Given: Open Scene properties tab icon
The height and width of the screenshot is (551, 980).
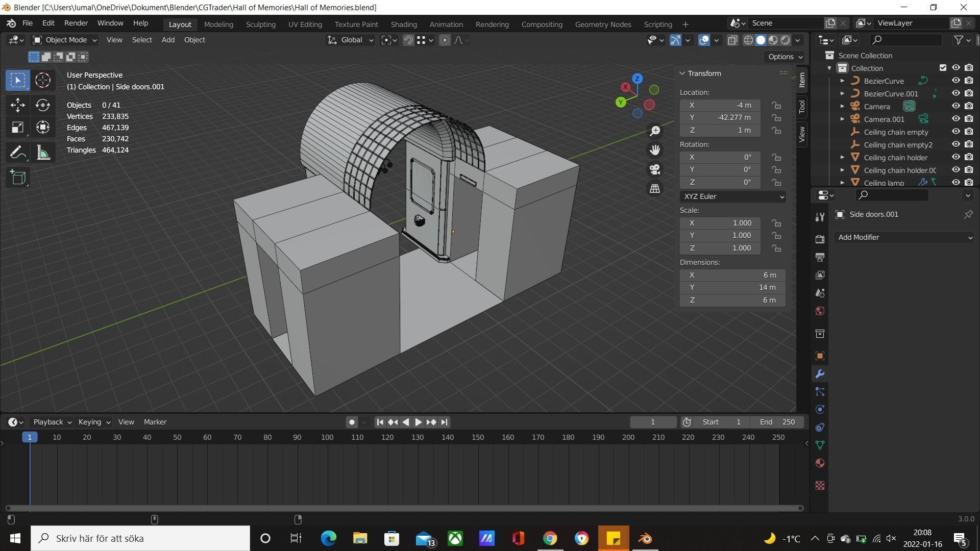Looking at the screenshot, I should point(820,293).
